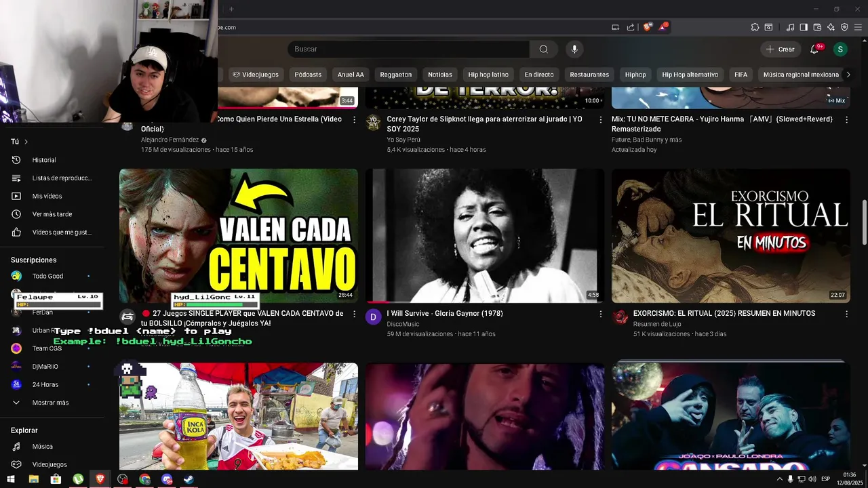This screenshot has width=868, height=488.
Task: Open 24 Horas subscription
Action: click(x=52, y=384)
